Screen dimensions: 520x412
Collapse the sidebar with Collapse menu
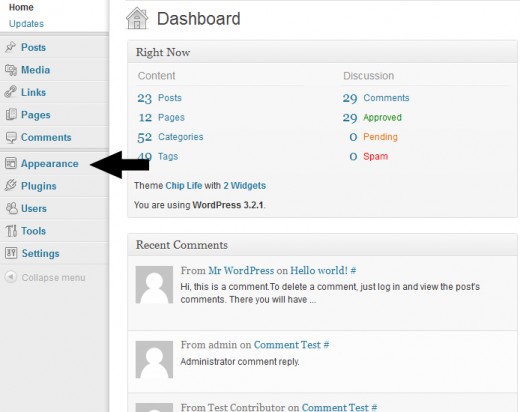(53, 278)
